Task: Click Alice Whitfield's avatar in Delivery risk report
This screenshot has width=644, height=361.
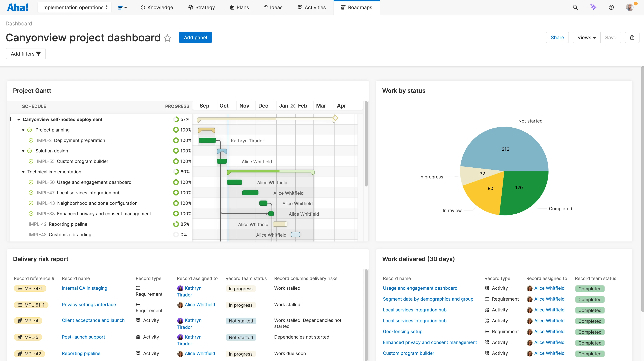Action: click(181, 305)
